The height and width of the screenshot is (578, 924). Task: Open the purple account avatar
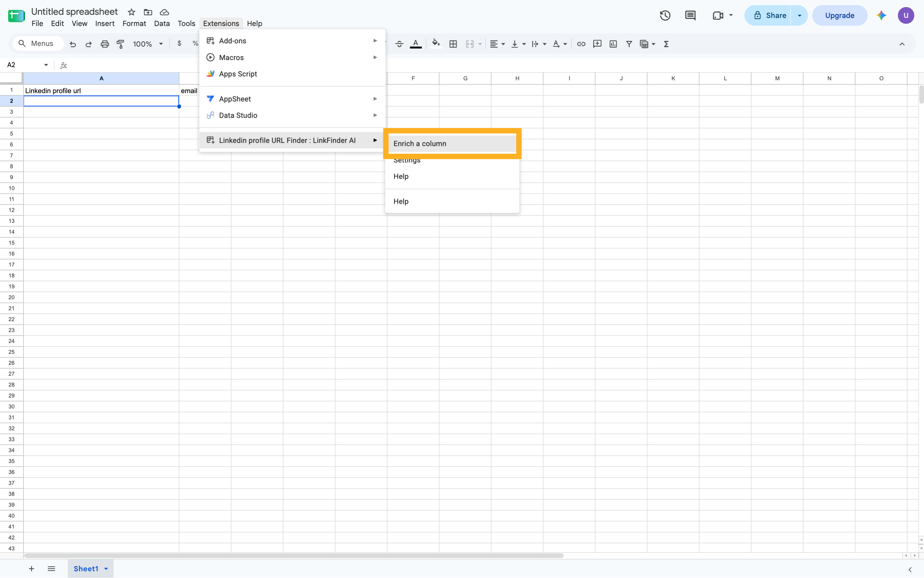coord(906,15)
